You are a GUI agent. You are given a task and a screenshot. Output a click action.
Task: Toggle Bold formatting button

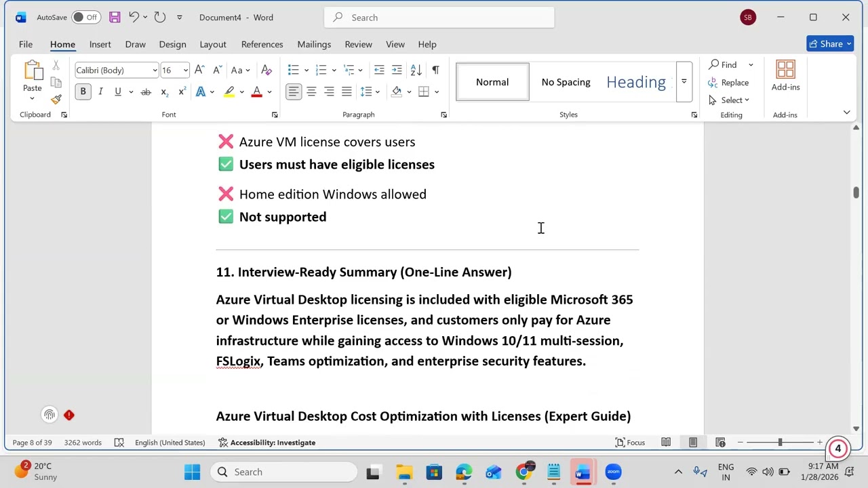(83, 91)
